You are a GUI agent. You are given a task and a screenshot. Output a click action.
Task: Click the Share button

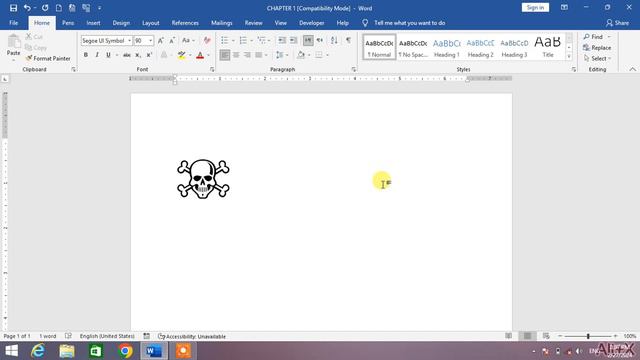coord(617,23)
